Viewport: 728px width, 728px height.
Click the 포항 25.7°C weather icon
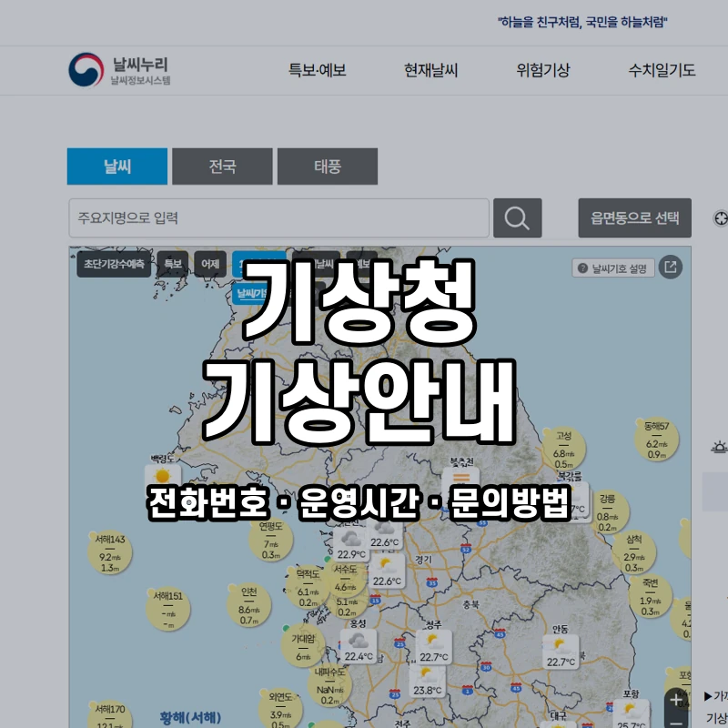[x=631, y=714]
